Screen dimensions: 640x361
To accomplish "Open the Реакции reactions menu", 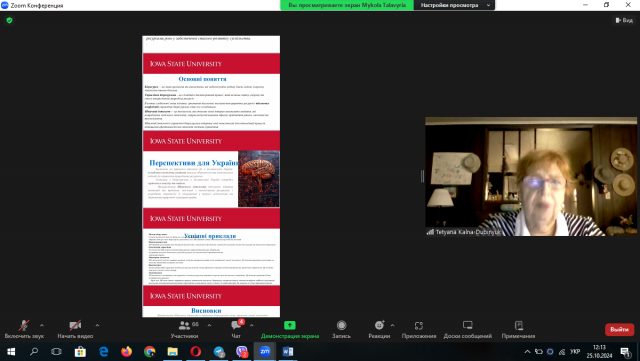I will point(379,329).
